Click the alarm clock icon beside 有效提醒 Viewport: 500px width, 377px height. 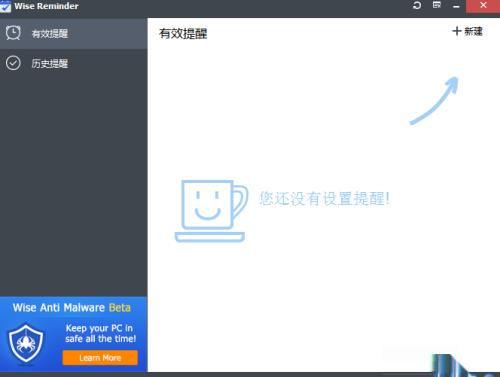[x=13, y=33]
